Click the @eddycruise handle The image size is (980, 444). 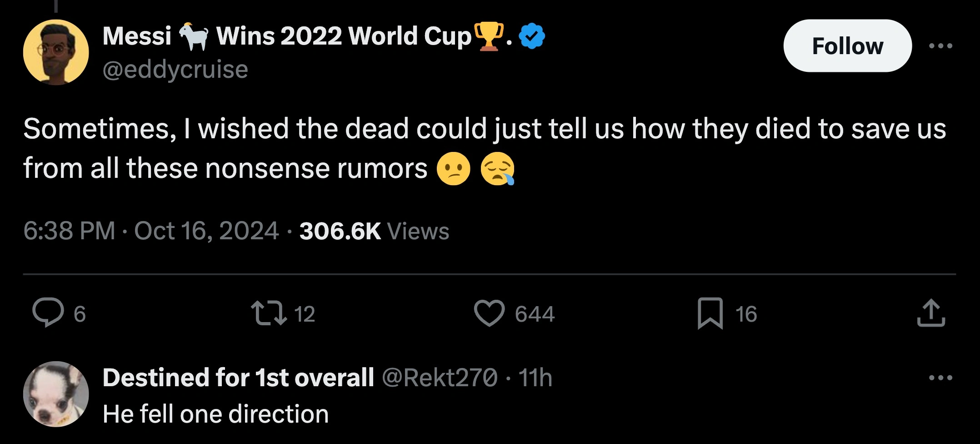[175, 70]
